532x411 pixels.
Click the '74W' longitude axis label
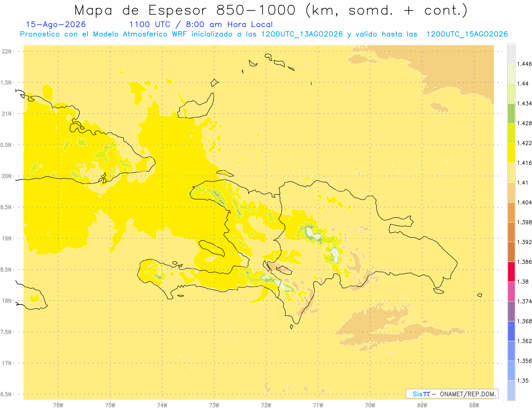click(162, 405)
